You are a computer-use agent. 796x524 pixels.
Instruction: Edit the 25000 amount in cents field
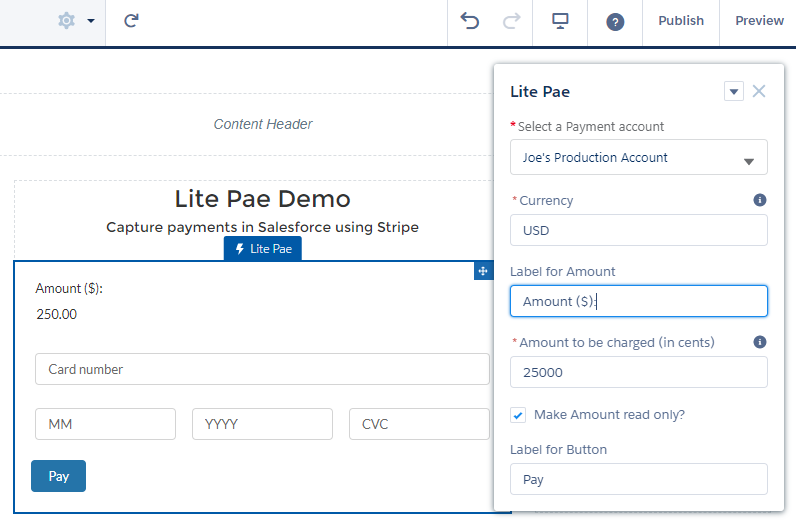coord(639,372)
